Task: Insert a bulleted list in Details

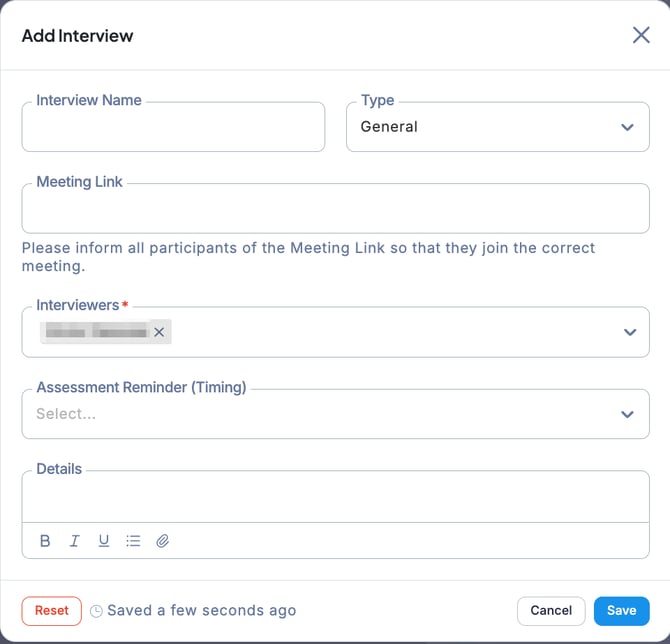Action: click(x=133, y=541)
